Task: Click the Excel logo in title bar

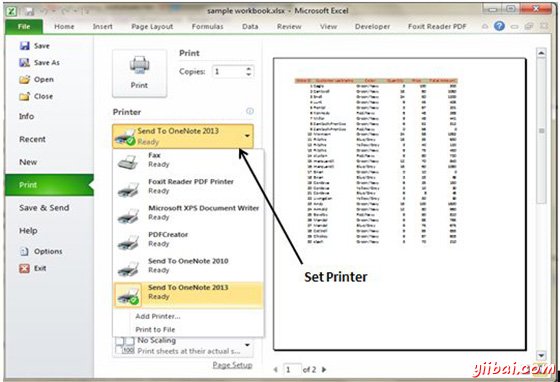Action: (11, 11)
